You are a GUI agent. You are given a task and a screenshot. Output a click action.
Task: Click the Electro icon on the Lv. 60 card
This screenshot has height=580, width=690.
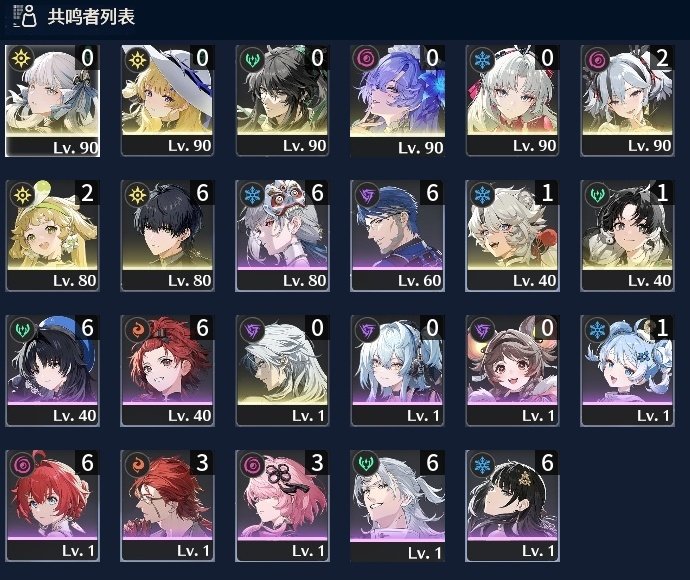(367, 195)
